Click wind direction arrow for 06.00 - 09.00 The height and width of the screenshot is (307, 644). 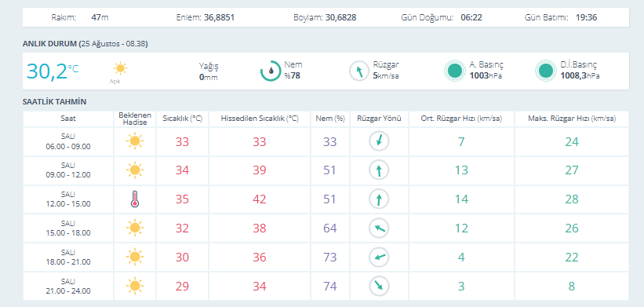click(x=379, y=141)
